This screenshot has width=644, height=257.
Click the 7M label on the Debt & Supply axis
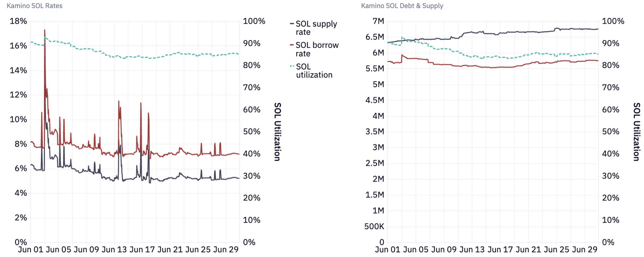[x=378, y=21]
